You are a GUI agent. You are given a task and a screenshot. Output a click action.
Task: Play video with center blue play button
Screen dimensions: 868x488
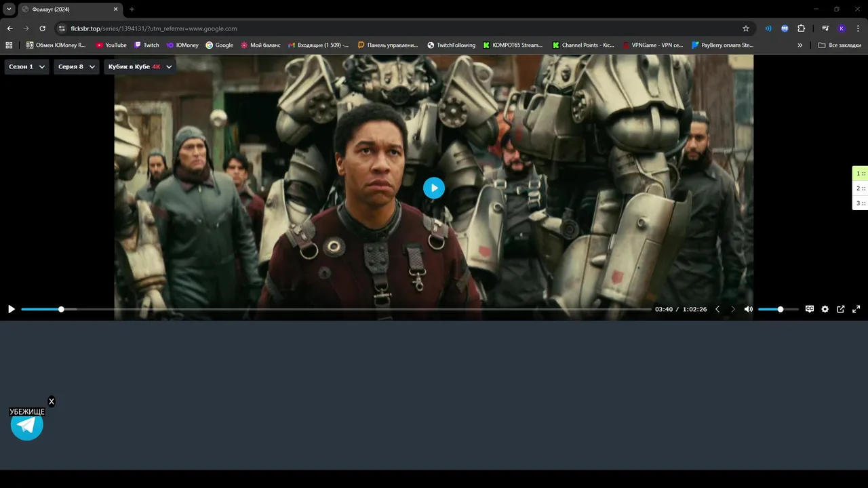[434, 188]
